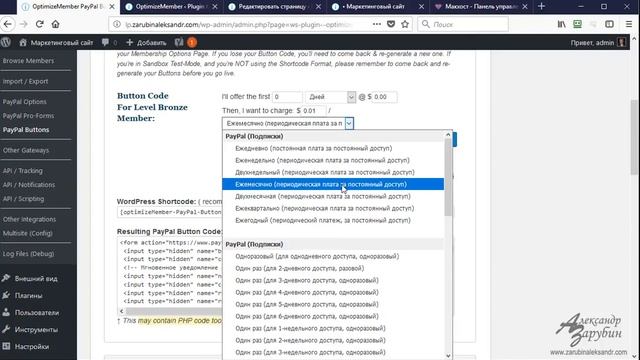Image resolution: width=640 pixels, height=360 pixels.
Task: Open Browse Members in the sidebar
Action: (28, 61)
